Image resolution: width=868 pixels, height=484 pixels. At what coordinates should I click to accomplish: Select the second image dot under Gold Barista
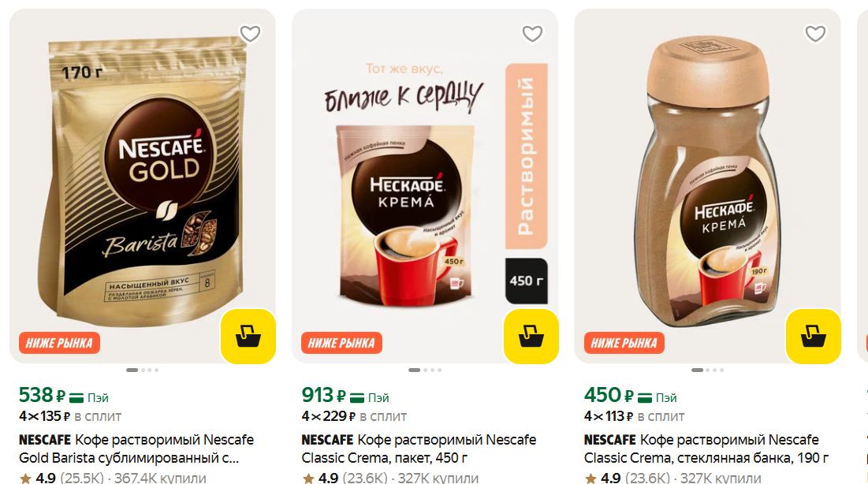pyautogui.click(x=143, y=370)
